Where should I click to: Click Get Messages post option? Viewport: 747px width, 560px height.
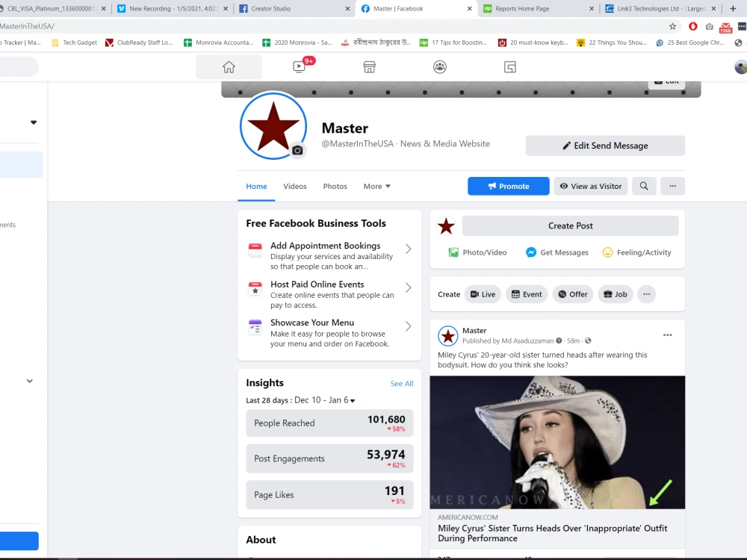[x=557, y=252]
